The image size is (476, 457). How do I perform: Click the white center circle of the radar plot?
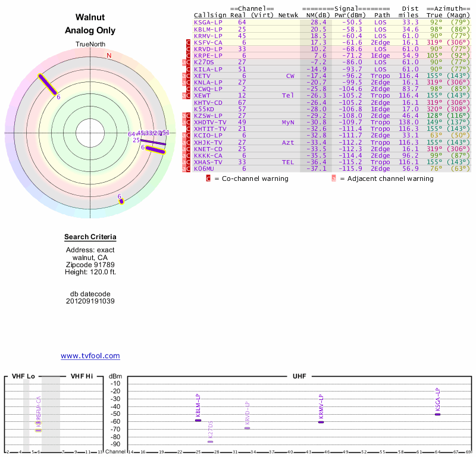(90, 133)
